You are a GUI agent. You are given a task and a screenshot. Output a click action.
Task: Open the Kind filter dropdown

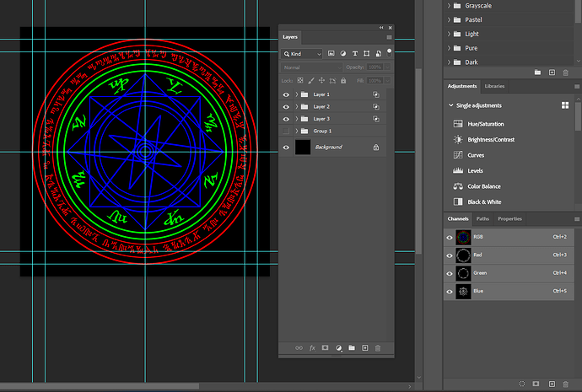pyautogui.click(x=302, y=54)
